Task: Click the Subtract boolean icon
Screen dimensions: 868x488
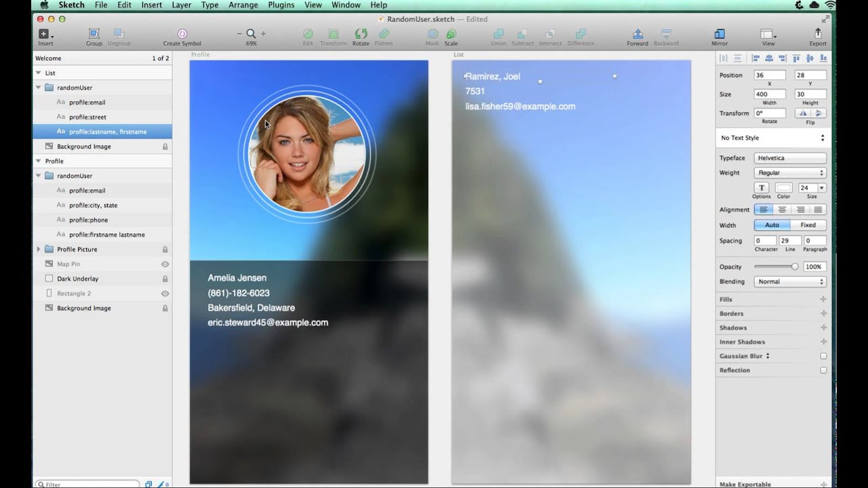Action: pos(523,34)
